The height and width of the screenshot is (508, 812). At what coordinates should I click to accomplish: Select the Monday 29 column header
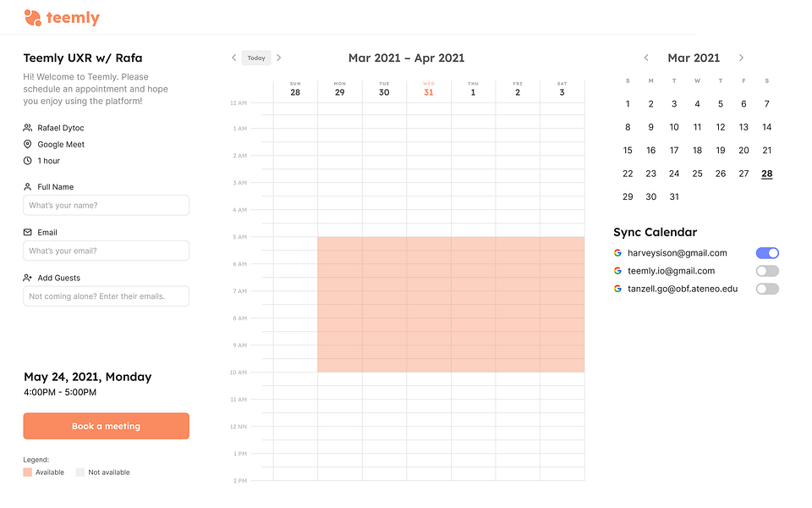[340, 89]
